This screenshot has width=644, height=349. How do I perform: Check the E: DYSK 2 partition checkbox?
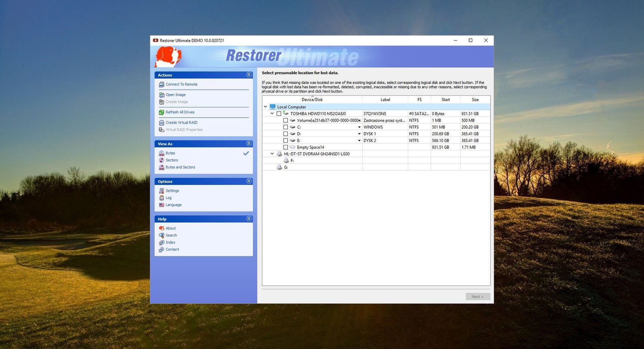coord(285,141)
